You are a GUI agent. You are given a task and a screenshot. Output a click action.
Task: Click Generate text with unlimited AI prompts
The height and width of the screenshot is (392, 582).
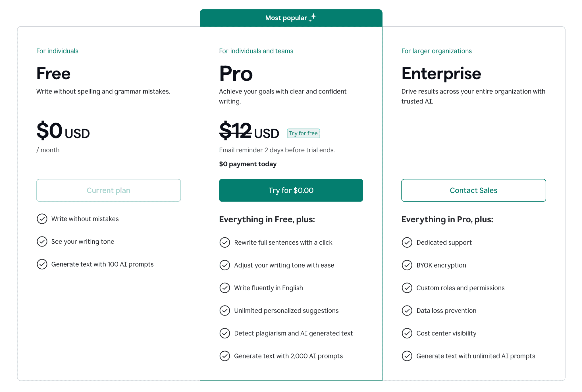click(476, 356)
